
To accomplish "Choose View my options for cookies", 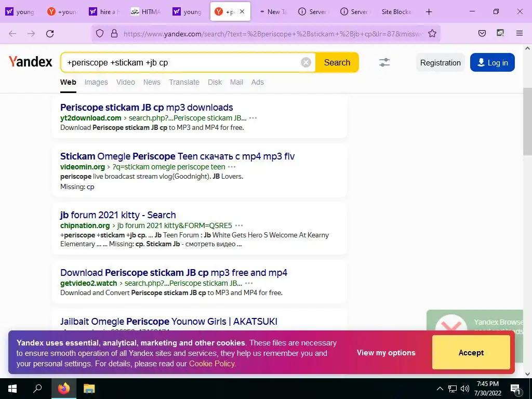I will (386, 353).
